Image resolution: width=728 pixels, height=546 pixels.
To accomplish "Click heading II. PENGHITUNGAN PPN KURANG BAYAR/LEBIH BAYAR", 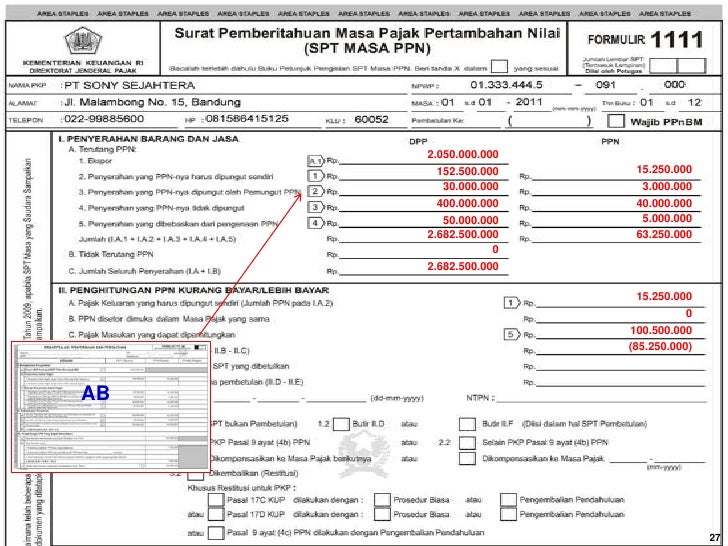I will point(194,290).
